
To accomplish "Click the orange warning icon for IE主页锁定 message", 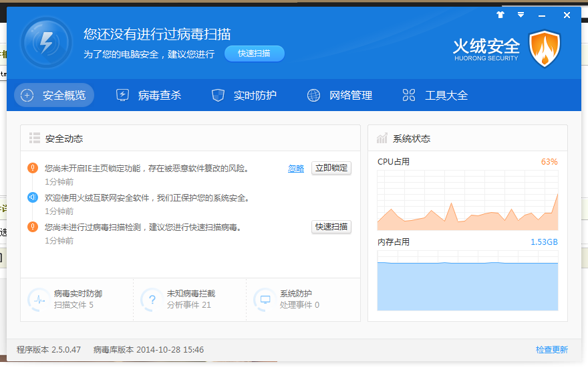I will (33, 168).
